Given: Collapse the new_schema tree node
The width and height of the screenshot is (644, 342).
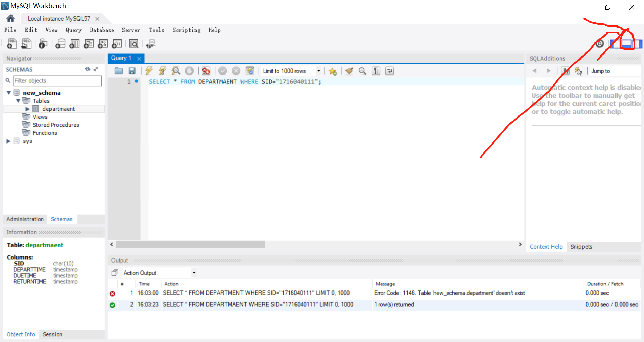Looking at the screenshot, I should [8, 93].
